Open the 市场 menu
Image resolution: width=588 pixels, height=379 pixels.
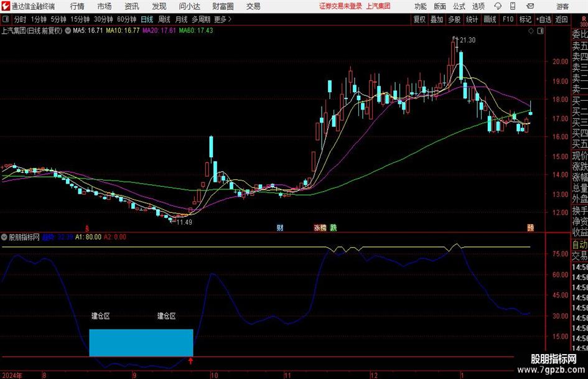[x=105, y=6]
